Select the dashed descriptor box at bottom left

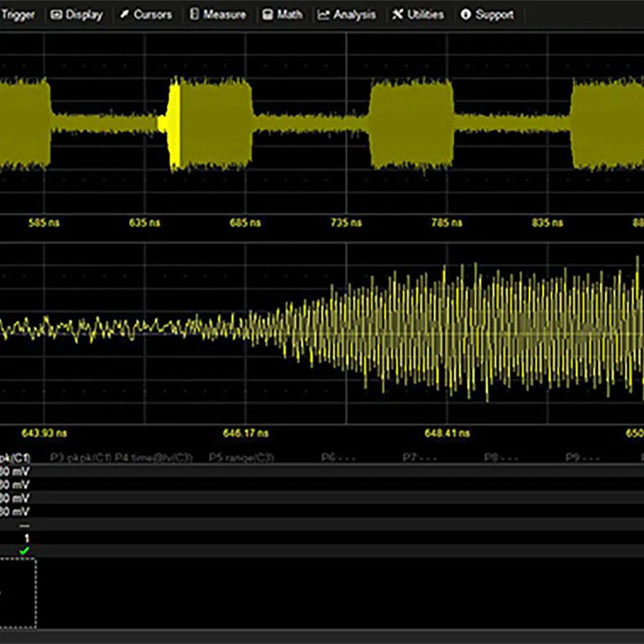click(x=18, y=592)
